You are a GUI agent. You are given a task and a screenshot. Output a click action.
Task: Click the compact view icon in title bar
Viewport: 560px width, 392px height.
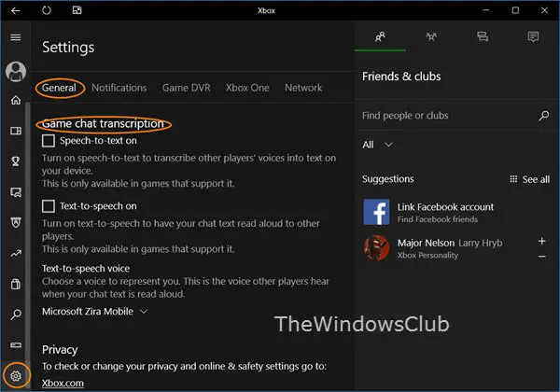(77, 10)
